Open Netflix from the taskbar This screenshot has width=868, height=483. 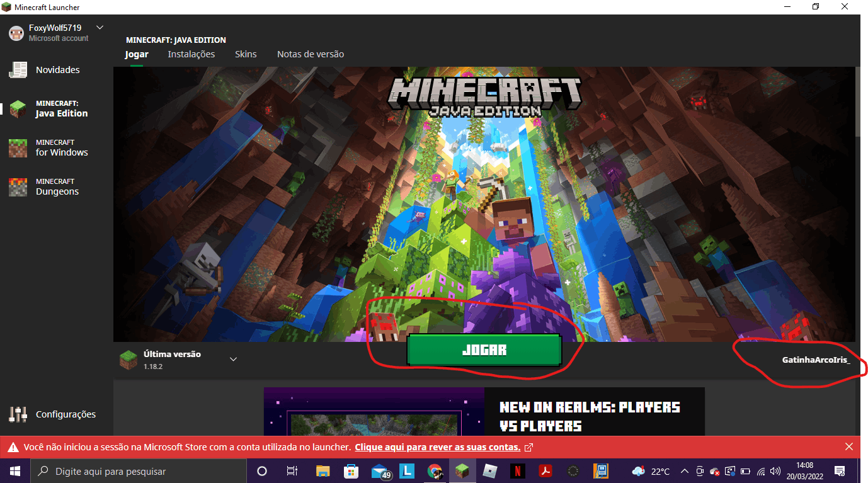(x=518, y=471)
